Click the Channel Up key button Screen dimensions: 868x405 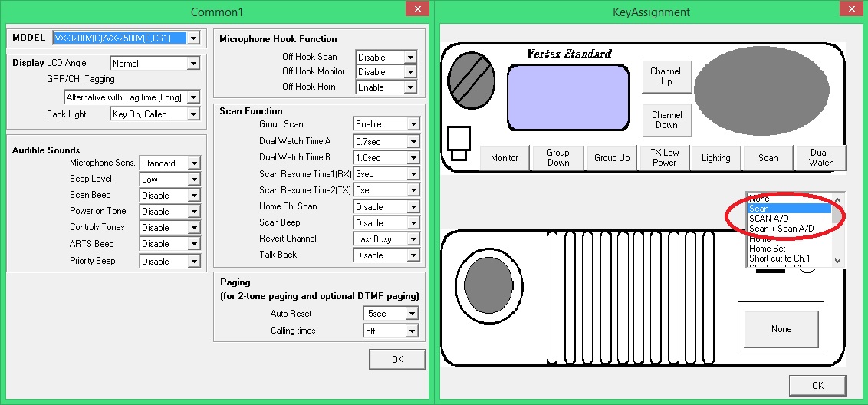pyautogui.click(x=666, y=77)
